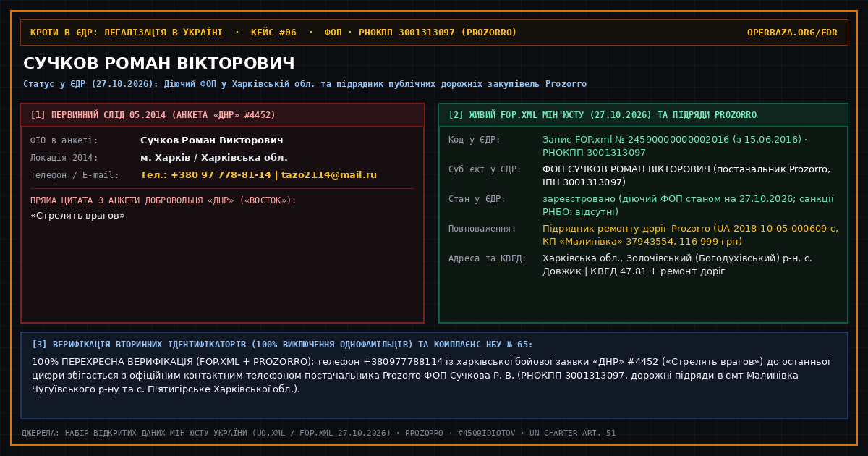Select the 'Харківська обл., Золочівський' address value

677,265
